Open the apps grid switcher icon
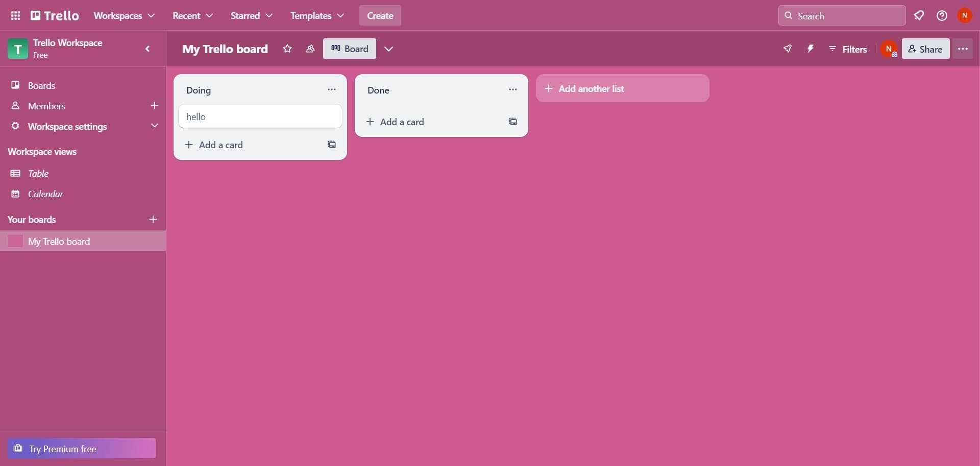This screenshot has height=466, width=980. 15,15
